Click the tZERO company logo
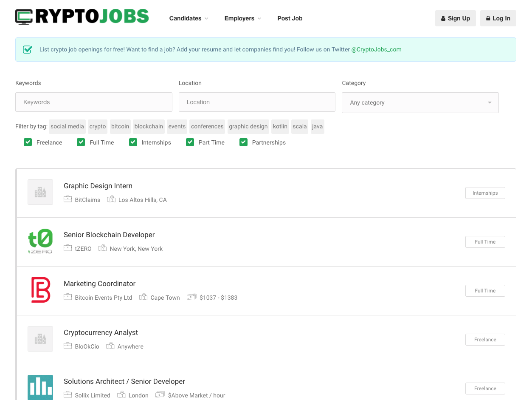The image size is (532, 400). coord(40,241)
